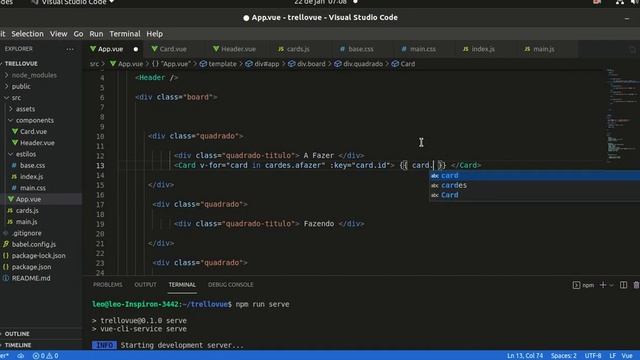Viewport: 640px width, 360px height.
Task: Change language mode via Vue status item
Action: pos(627,356)
